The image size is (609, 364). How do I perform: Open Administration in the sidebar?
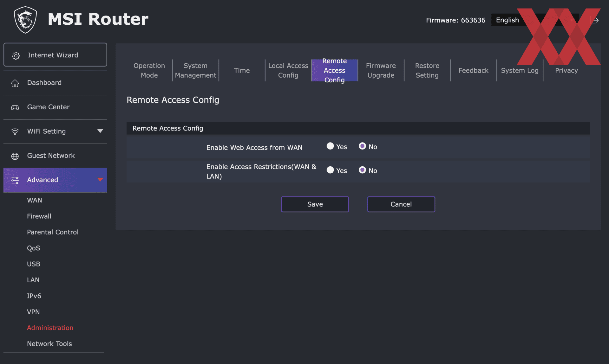(50, 328)
